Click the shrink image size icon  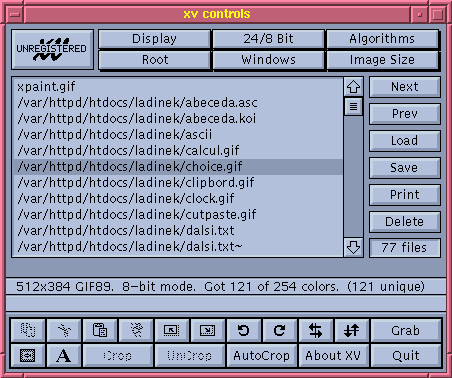click(x=172, y=330)
